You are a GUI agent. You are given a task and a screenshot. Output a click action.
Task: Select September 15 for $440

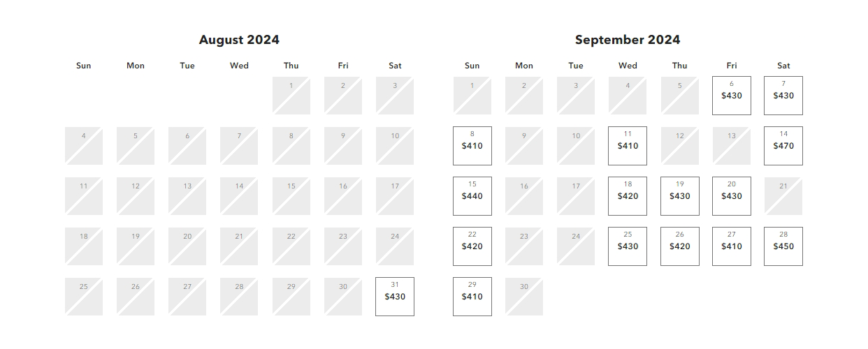coord(472,196)
